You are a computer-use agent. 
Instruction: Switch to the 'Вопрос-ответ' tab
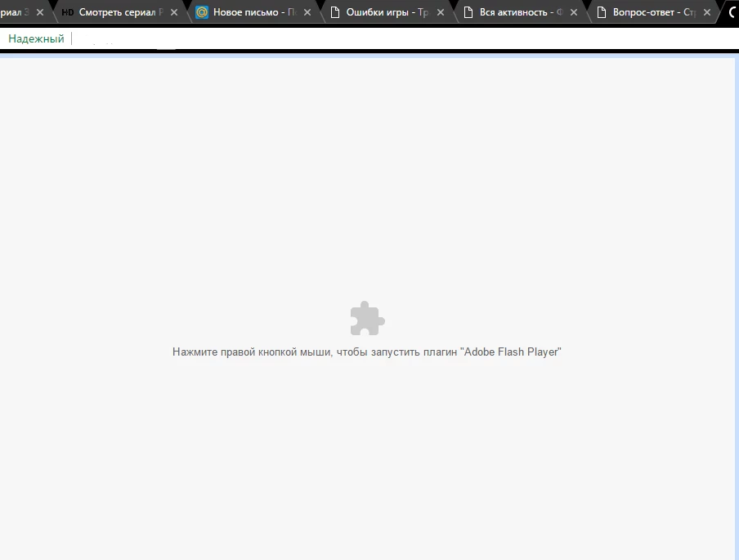pyautogui.click(x=654, y=12)
